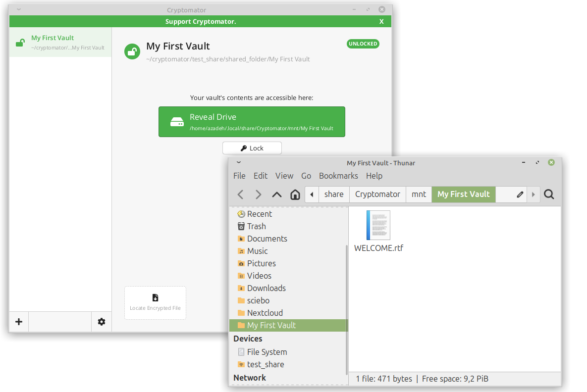The image size is (587, 392).
Task: Lock the vault with Lock button
Action: coord(252,148)
